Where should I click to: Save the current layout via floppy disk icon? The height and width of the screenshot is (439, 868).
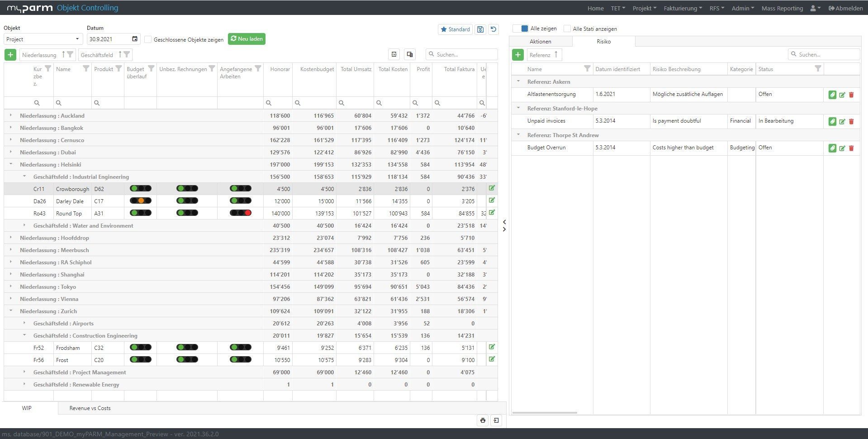pos(480,29)
